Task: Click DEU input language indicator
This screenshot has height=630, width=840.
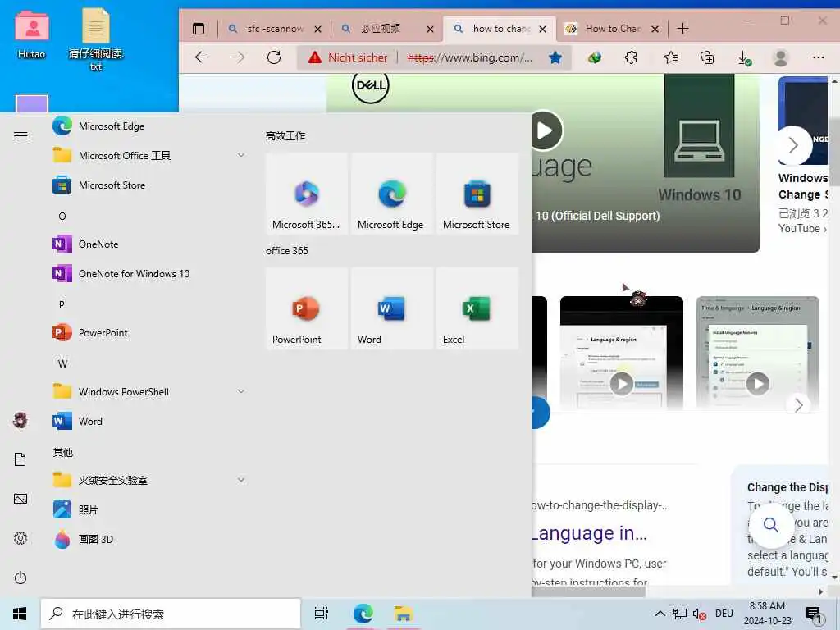Action: click(x=724, y=614)
